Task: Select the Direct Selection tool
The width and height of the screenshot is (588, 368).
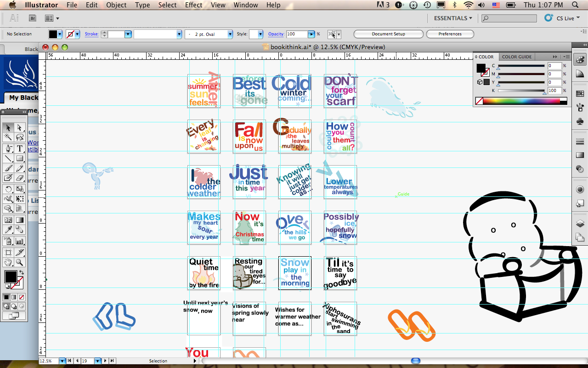Action: coord(20,127)
